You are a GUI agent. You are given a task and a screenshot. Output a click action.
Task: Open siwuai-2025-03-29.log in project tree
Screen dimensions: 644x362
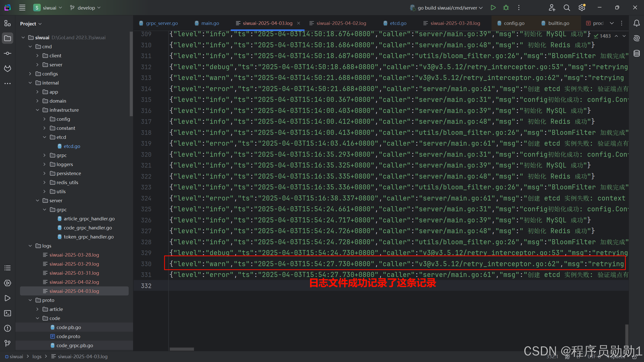[74, 264]
